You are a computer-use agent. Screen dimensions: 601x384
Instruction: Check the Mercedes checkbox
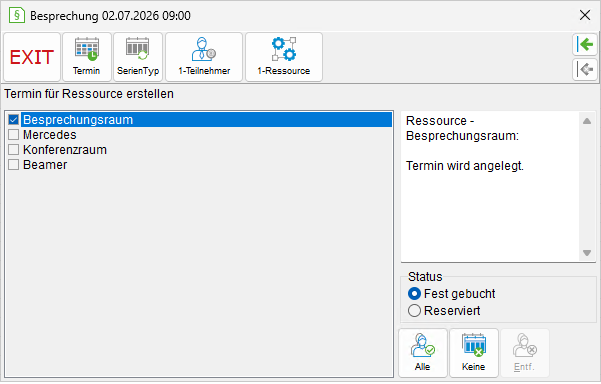13,135
